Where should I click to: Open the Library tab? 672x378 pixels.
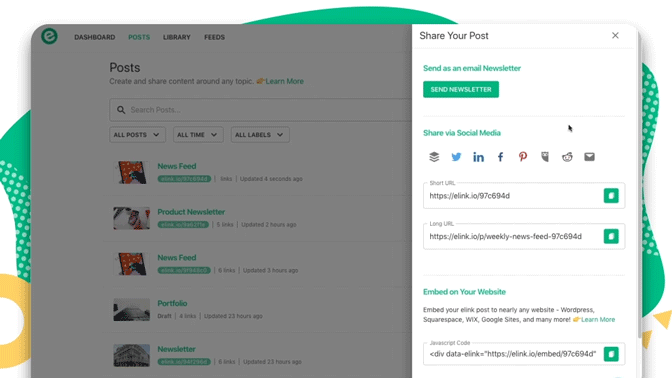pos(177,37)
